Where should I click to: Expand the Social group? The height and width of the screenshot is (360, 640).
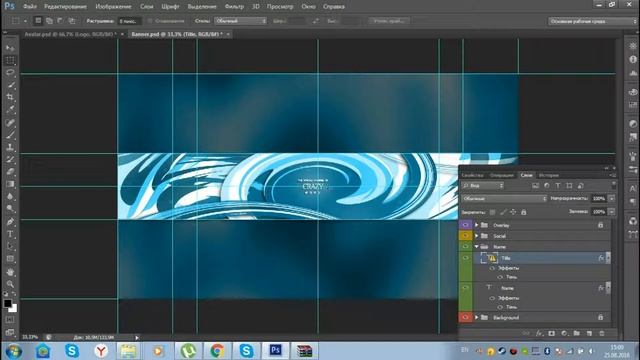(x=476, y=236)
